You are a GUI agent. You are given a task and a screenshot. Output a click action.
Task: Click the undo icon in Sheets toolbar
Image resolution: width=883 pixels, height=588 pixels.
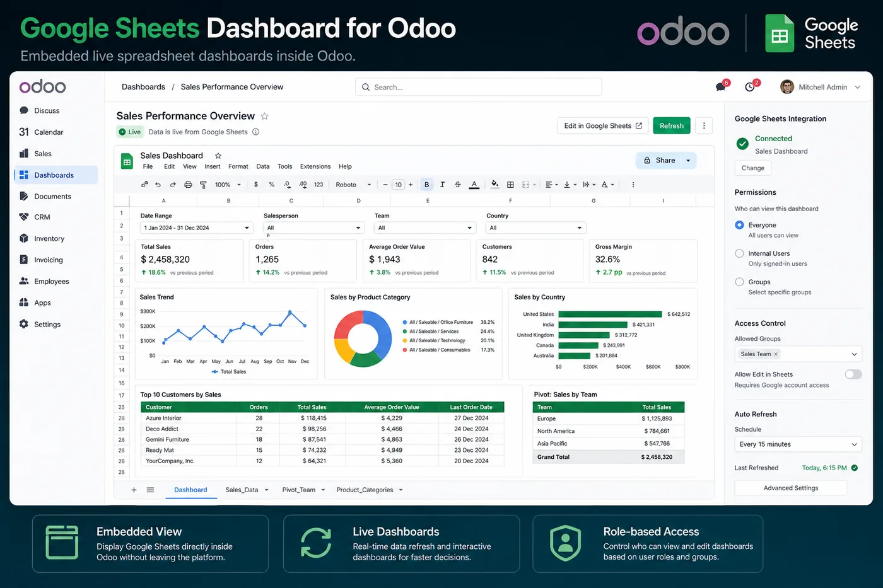coord(158,185)
